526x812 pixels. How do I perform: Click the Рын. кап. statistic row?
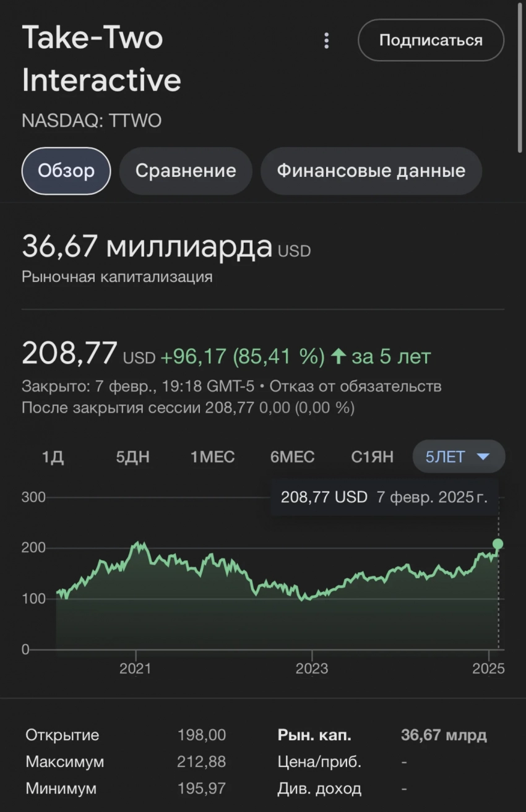point(314,735)
